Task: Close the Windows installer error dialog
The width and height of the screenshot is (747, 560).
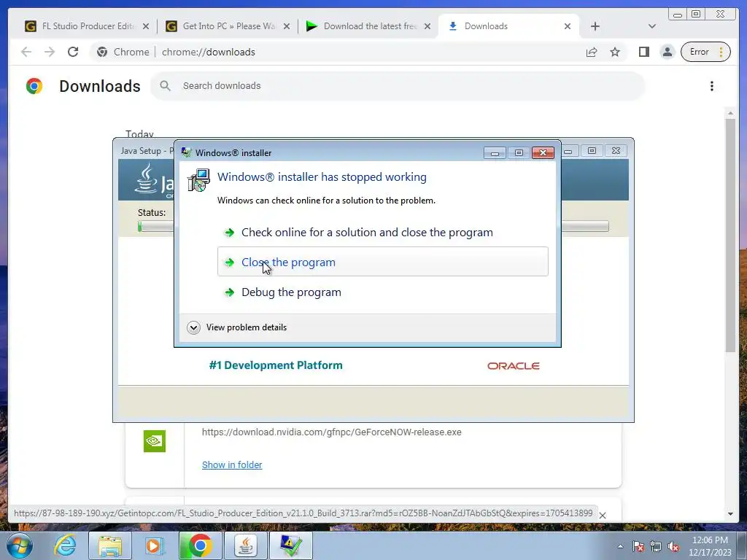Action: pos(543,153)
